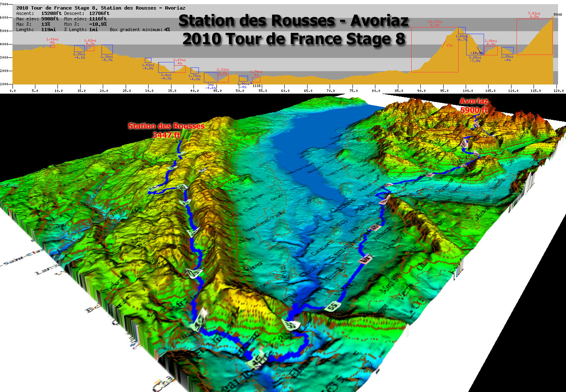566x392 pixels.
Task: Click the "120.0" distance axis label
Action: (558, 90)
